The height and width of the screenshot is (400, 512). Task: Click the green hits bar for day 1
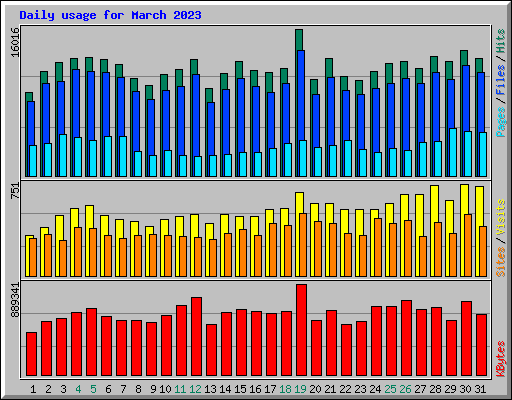point(29,97)
